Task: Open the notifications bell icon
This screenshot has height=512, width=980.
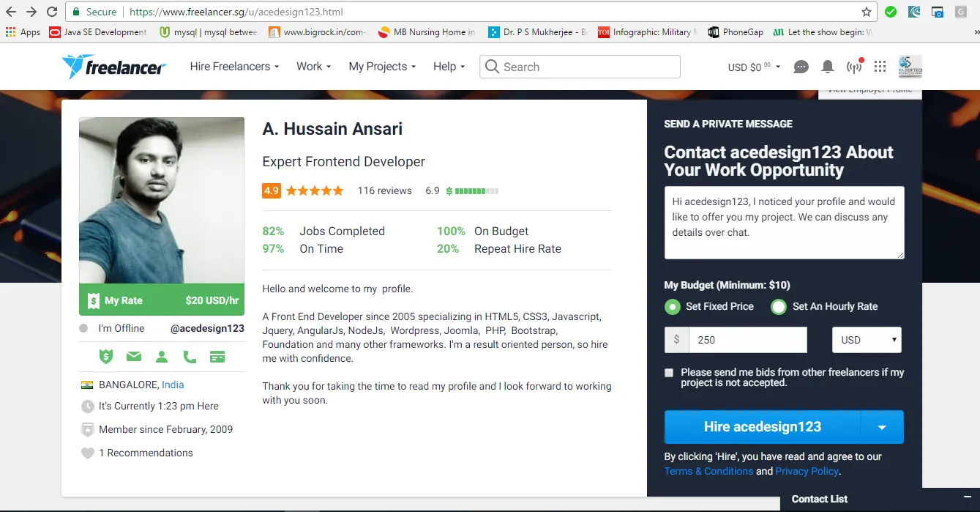Action: pyautogui.click(x=828, y=67)
